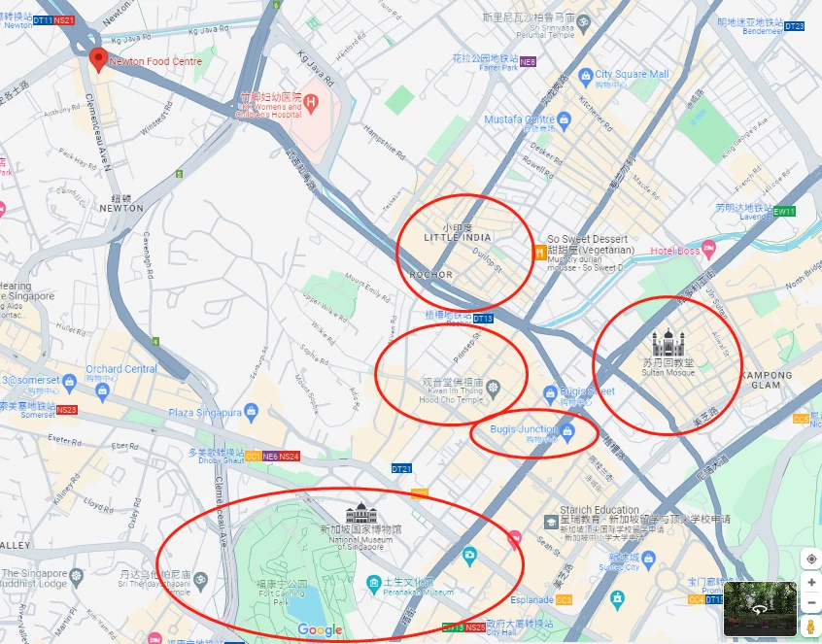The width and height of the screenshot is (822, 644).
Task: Click the Google logo link
Action: [320, 629]
